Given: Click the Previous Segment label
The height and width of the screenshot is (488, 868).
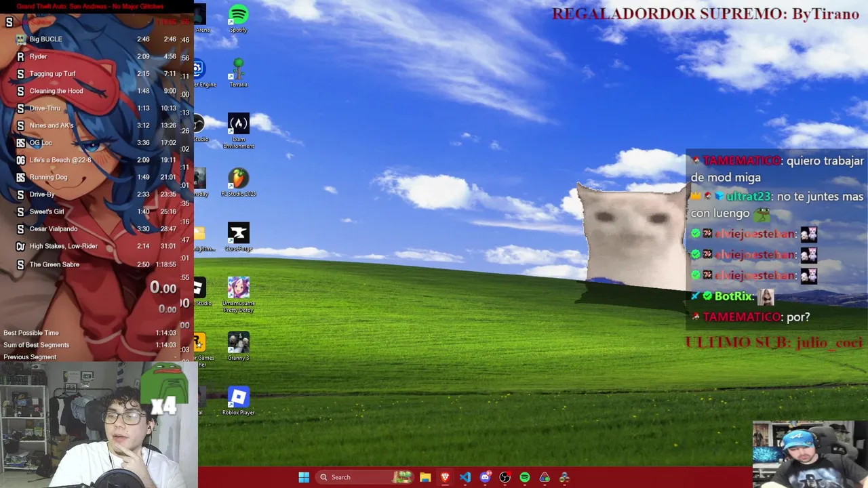Looking at the screenshot, I should pyautogui.click(x=30, y=357).
